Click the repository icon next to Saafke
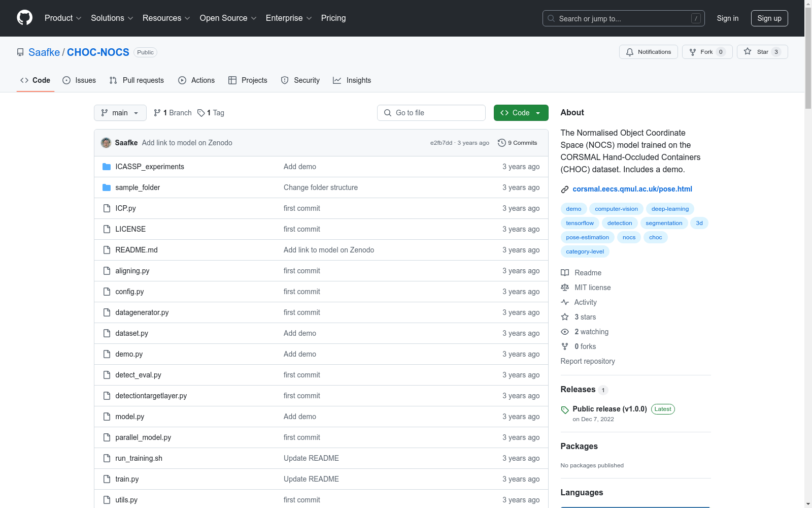Image resolution: width=812 pixels, height=508 pixels. pyautogui.click(x=20, y=52)
